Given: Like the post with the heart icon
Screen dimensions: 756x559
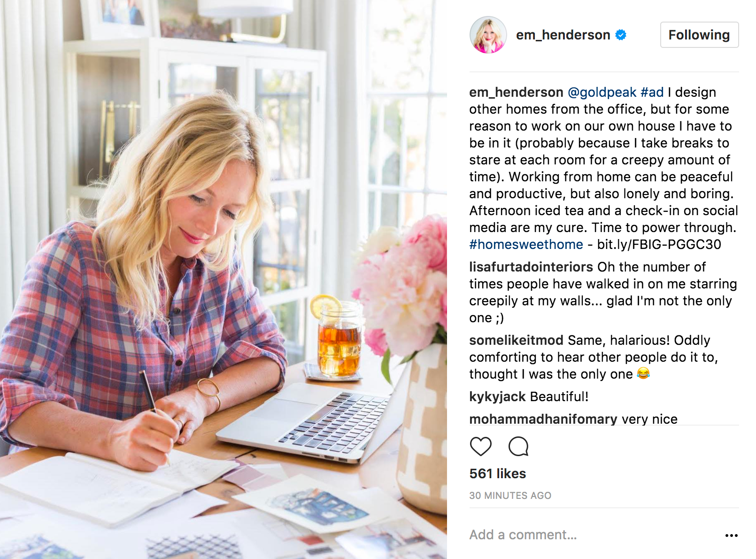Looking at the screenshot, I should coord(480,446).
